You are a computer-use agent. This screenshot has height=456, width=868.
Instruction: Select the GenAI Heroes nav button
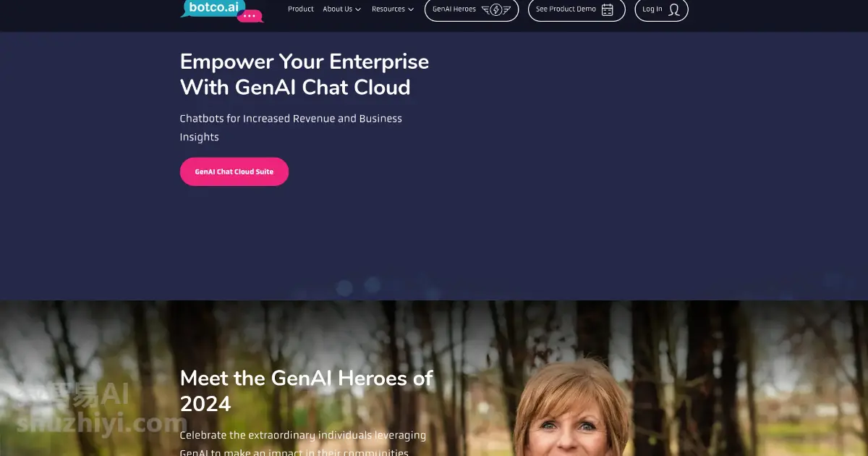pos(472,9)
